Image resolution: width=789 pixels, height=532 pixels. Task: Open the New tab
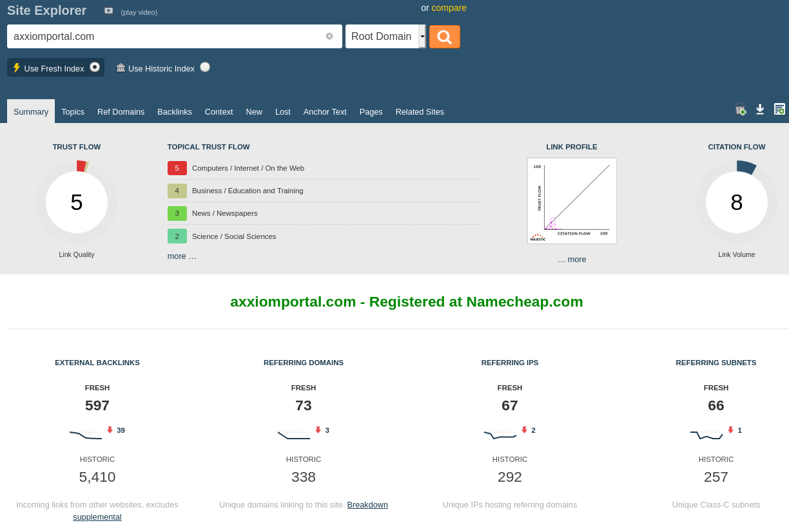[254, 111]
